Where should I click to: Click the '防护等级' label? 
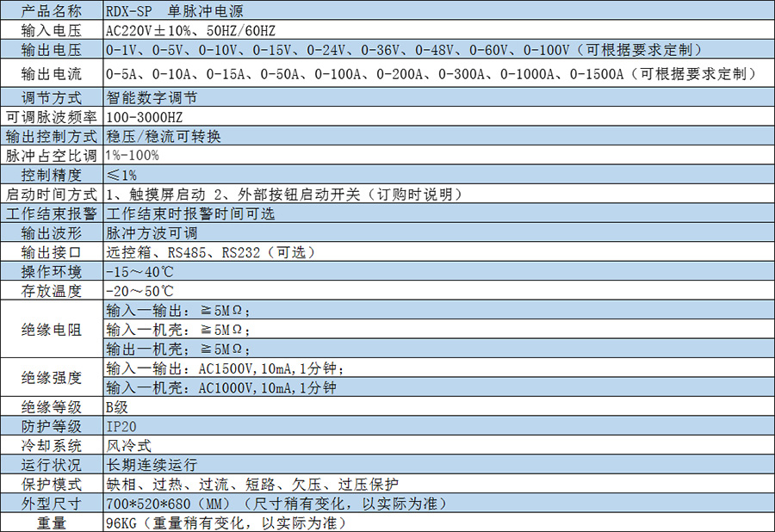click(52, 426)
